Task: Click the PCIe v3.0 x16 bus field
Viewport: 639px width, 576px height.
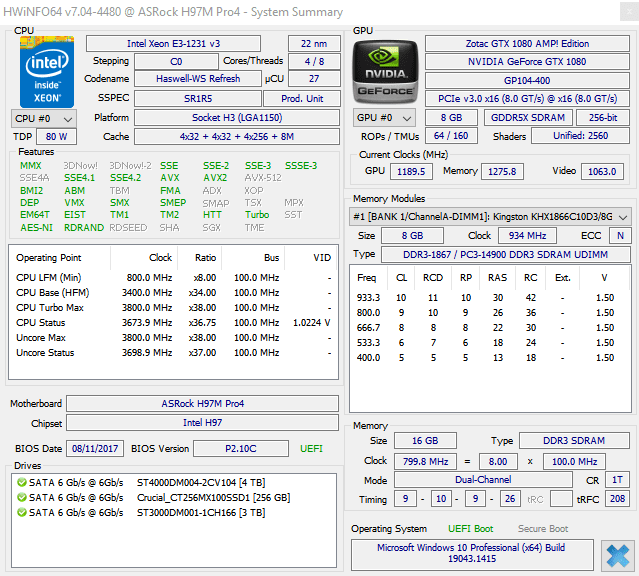Action: coord(527,99)
